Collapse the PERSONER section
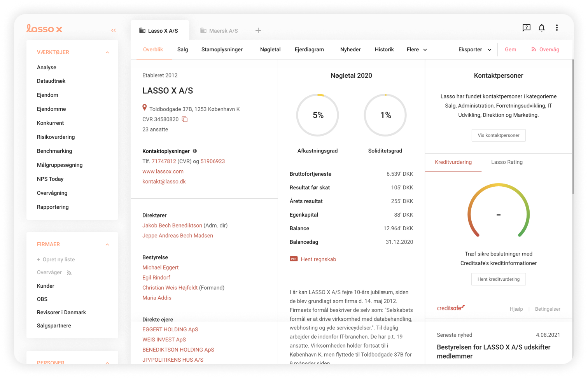Screen dimensions: 588x378 (x=107, y=362)
